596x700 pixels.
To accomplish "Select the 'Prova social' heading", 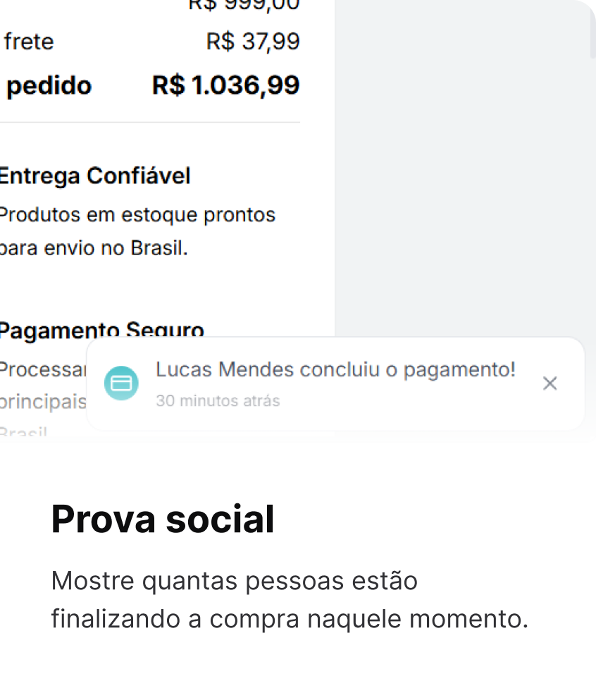I will point(163,520).
